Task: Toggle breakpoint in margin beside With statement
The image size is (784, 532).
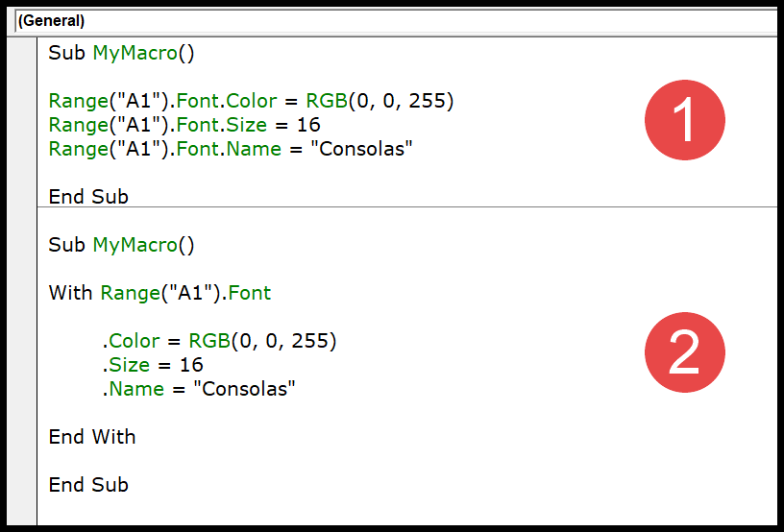Action: pyautogui.click(x=22, y=293)
